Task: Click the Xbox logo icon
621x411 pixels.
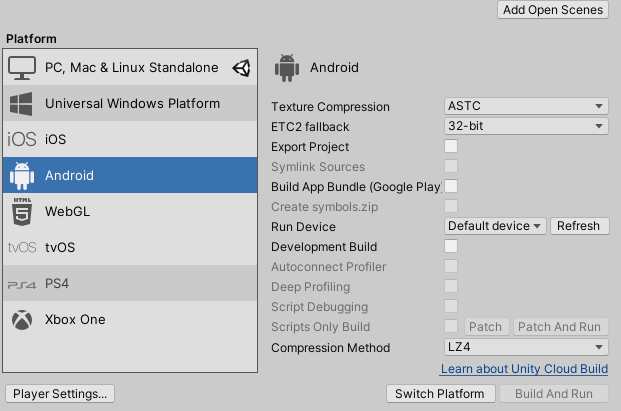Action: 22,320
